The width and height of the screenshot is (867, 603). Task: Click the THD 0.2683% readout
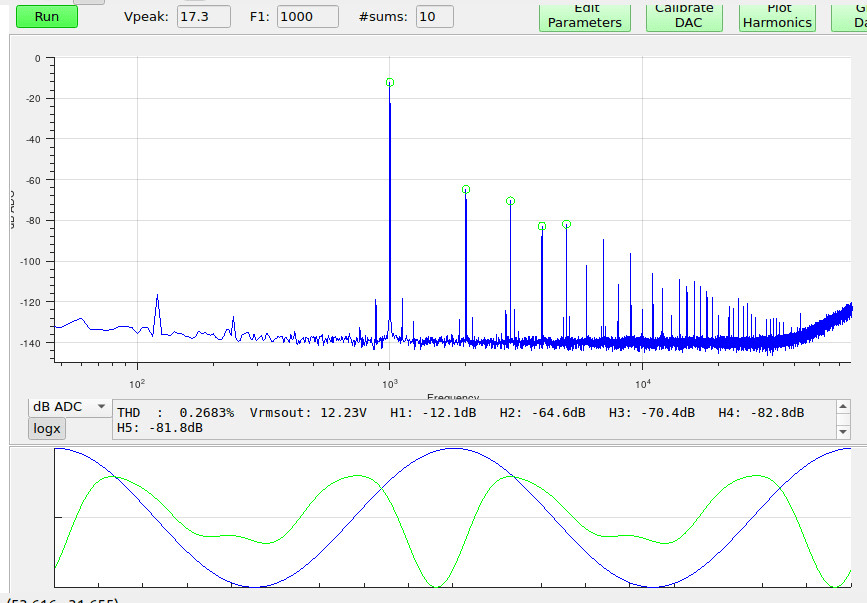175,413
